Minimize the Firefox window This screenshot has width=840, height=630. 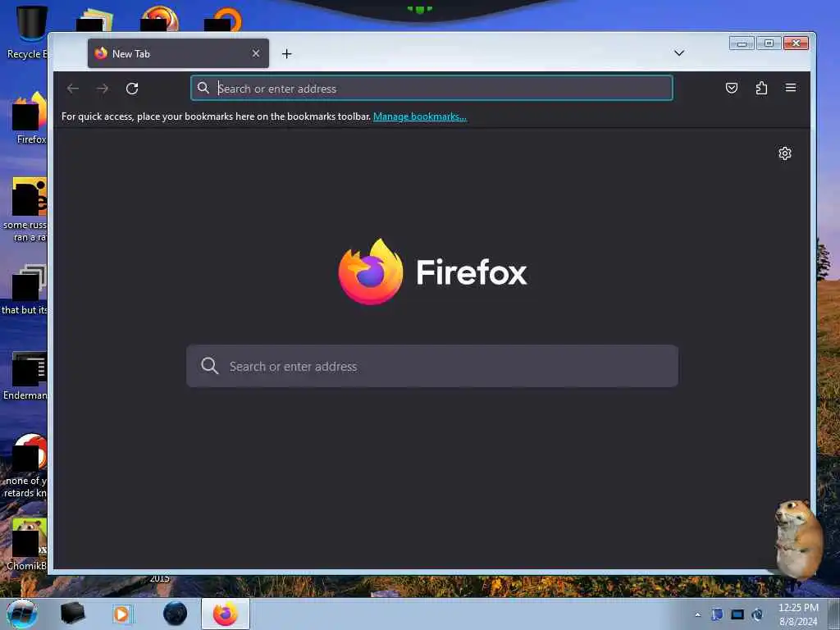[x=742, y=43]
